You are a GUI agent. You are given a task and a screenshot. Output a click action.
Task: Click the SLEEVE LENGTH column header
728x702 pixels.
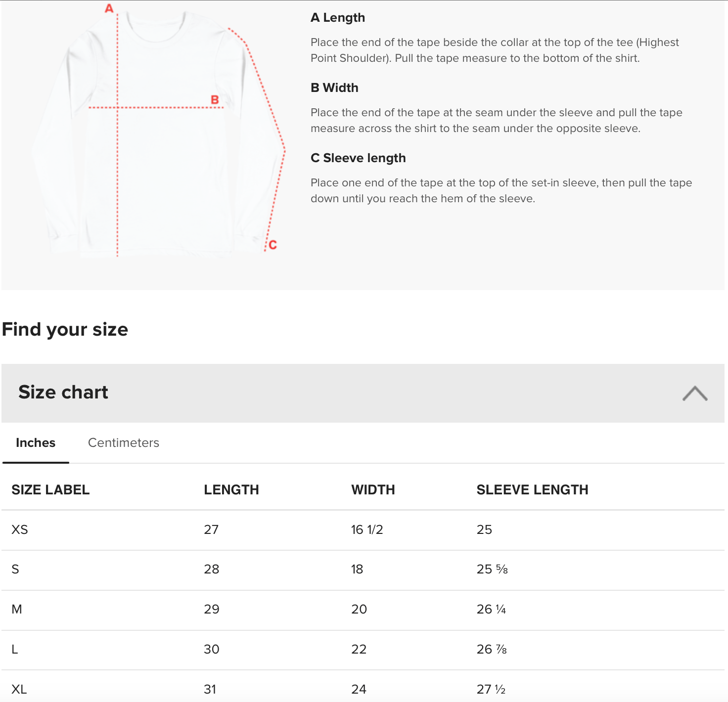533,490
